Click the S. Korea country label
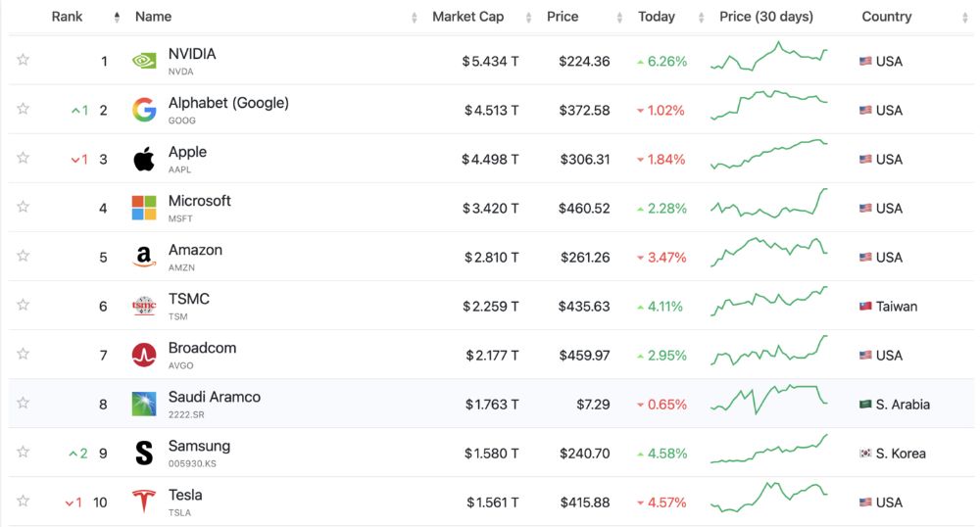 pos(901,454)
